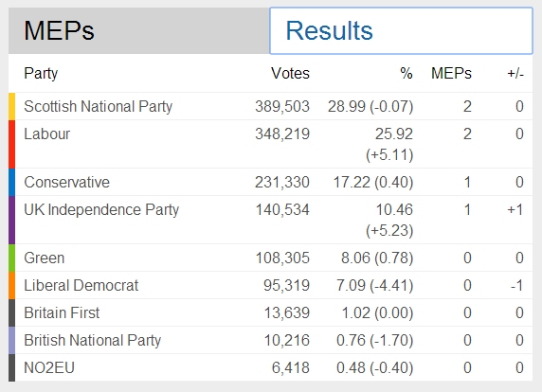Image resolution: width=542 pixels, height=392 pixels.
Task: Click the Britain First row label
Action: pyautogui.click(x=62, y=312)
